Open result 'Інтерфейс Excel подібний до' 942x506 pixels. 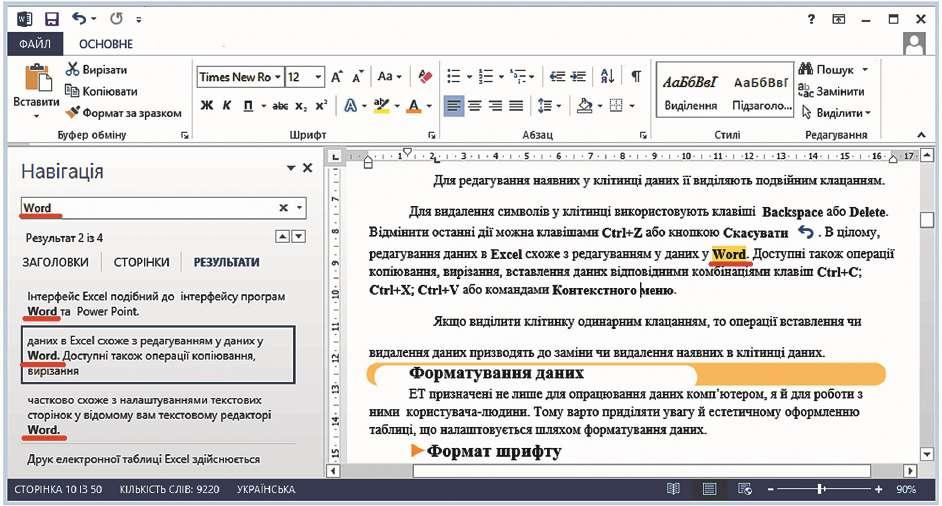(x=156, y=304)
